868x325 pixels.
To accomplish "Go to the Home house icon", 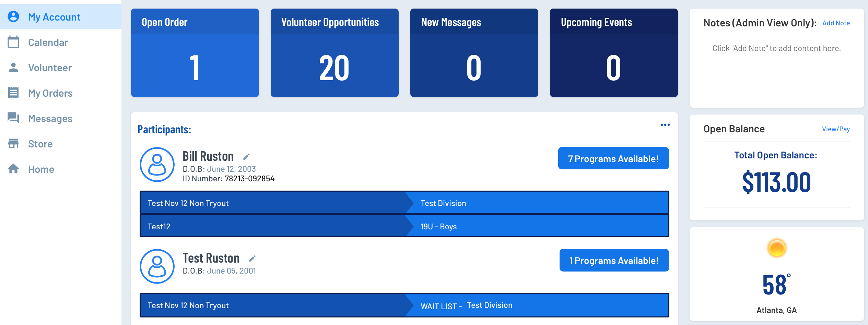I will click(13, 169).
